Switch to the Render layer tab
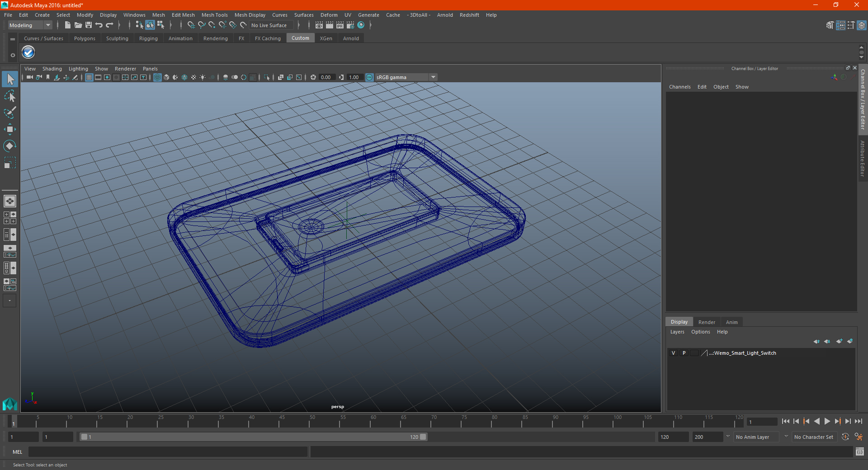The width and height of the screenshot is (868, 470). click(707, 322)
